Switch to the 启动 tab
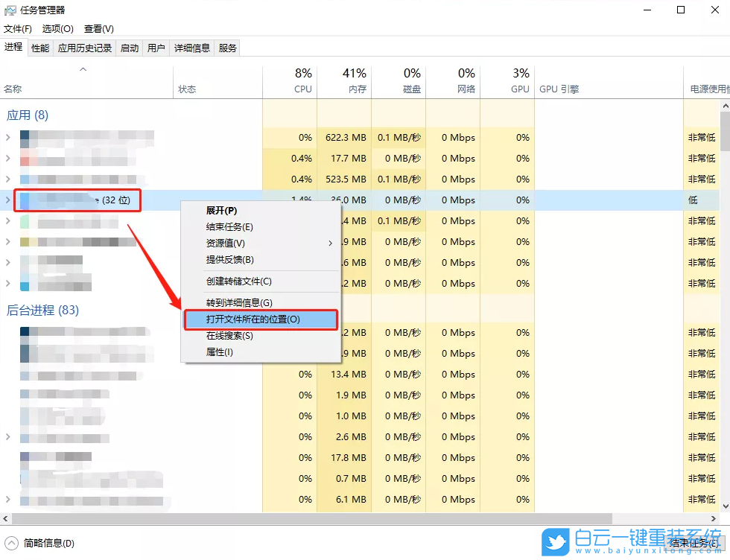730x560 pixels. pos(129,47)
